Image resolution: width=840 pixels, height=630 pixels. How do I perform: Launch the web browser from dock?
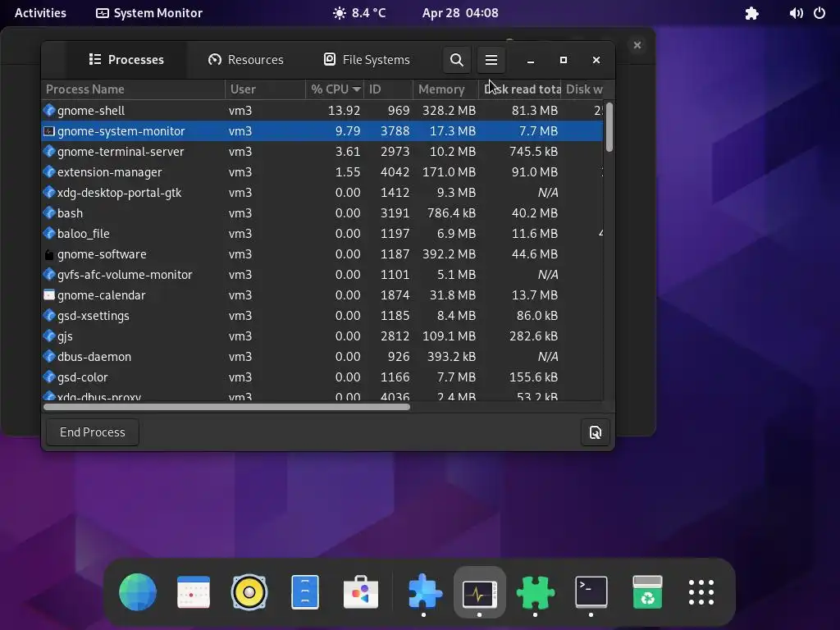pos(138,592)
